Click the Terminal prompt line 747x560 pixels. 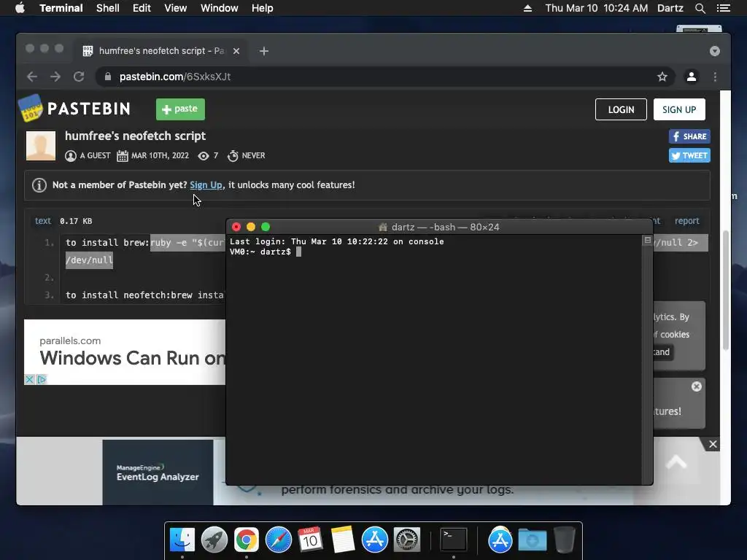click(x=266, y=252)
